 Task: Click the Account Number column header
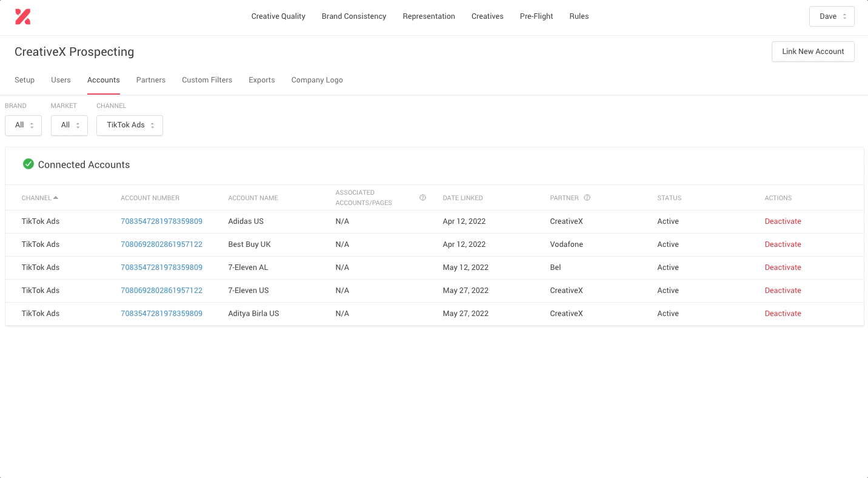[x=150, y=198]
